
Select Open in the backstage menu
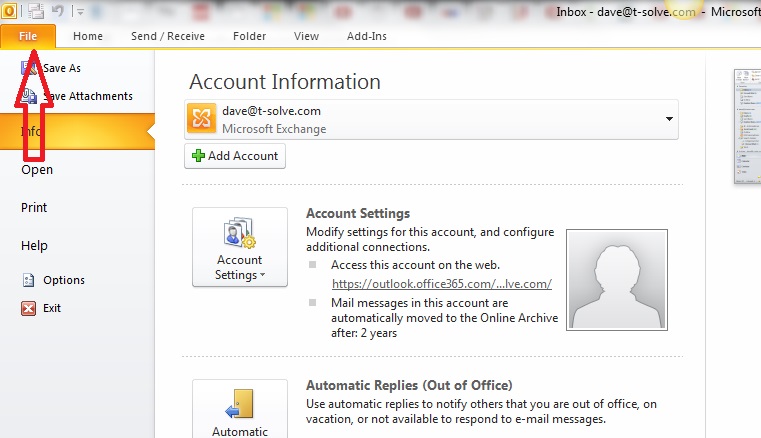pos(37,169)
